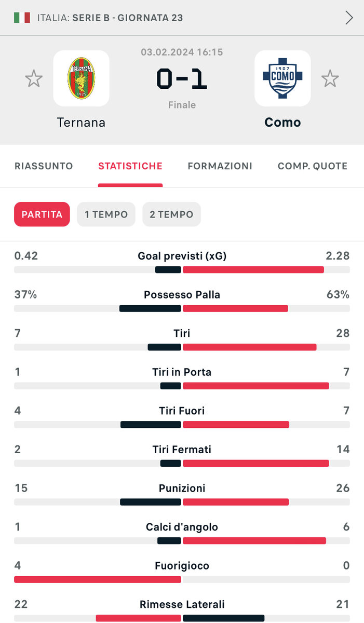Go to the Comp. Quote tab

313,166
